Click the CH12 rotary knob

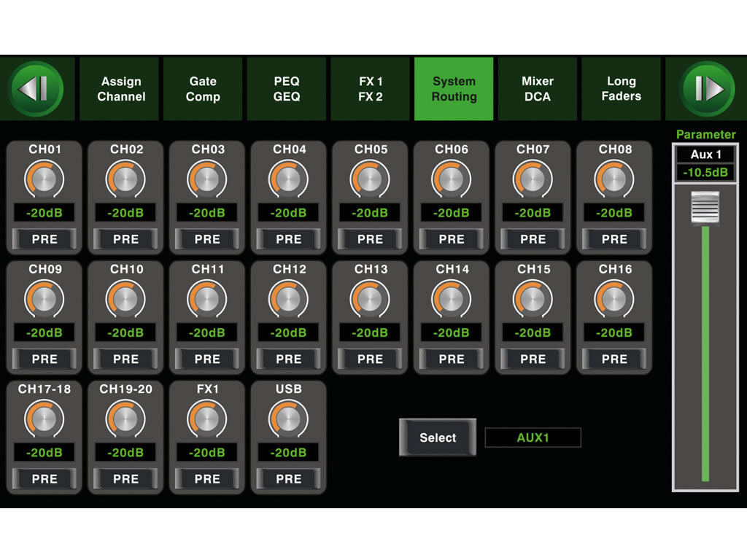(x=289, y=299)
